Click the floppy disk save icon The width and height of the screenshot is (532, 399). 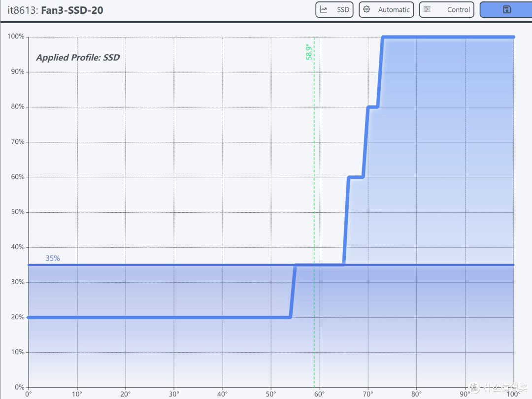coord(507,9)
